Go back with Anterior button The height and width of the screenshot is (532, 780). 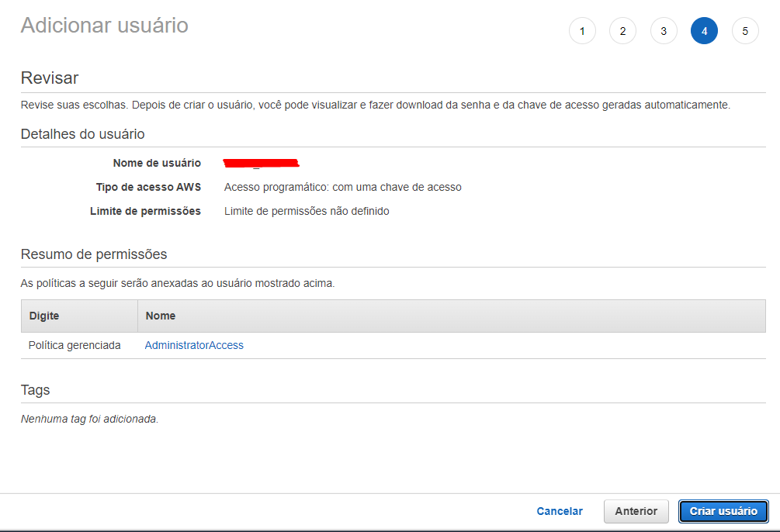[636, 511]
